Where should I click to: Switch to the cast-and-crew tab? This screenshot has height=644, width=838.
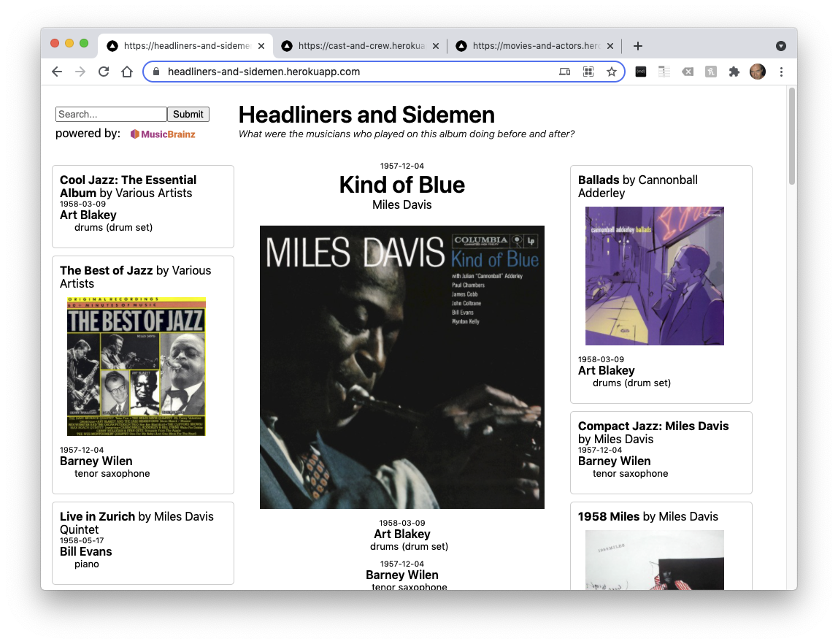[x=361, y=46]
